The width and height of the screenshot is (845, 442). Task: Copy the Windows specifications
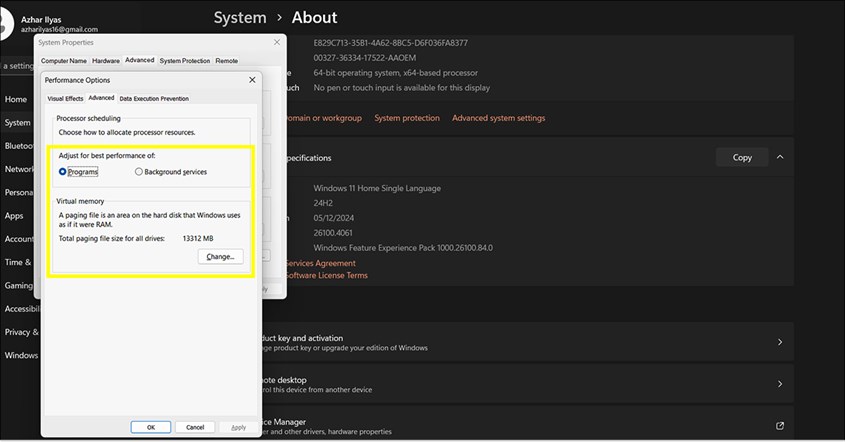pos(742,157)
